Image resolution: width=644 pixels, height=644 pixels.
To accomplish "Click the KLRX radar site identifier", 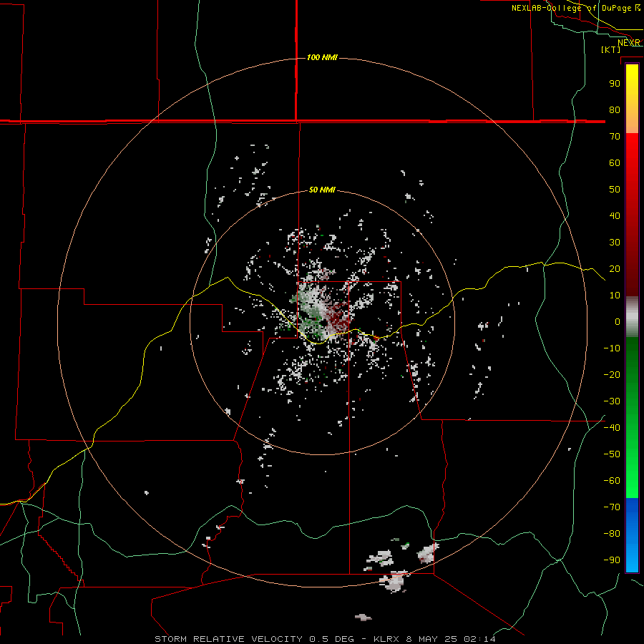I will coord(386,639).
